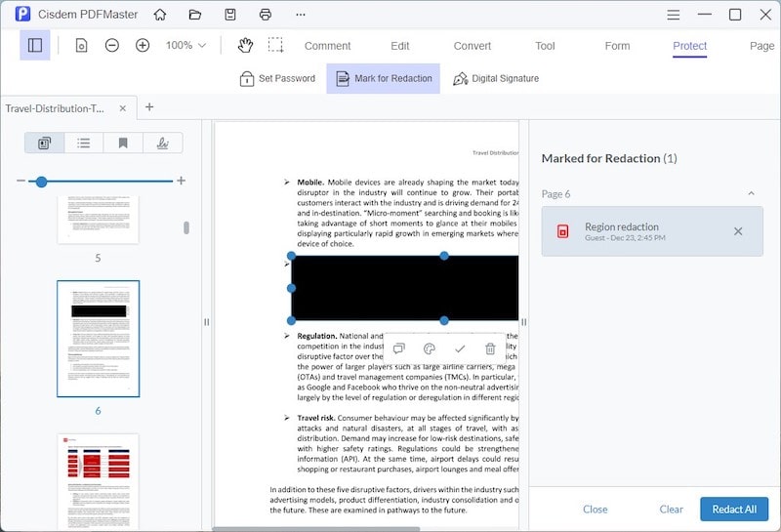Open the Form tab
The height and width of the screenshot is (532, 781).
point(617,46)
